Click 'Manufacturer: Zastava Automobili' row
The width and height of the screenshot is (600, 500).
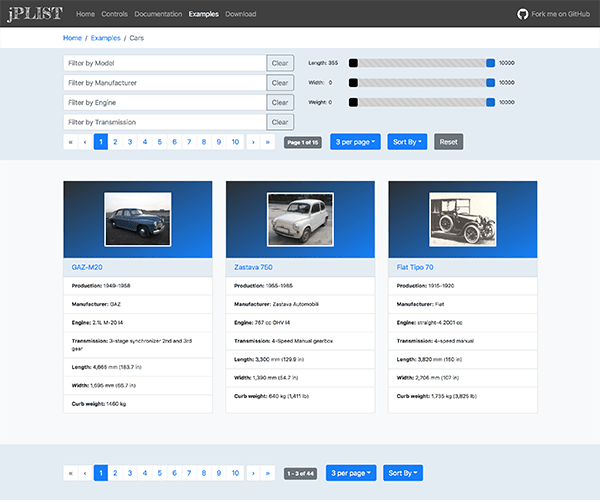tap(300, 304)
